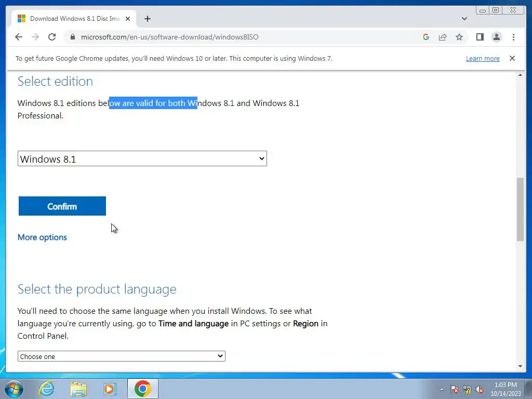This screenshot has height=399, width=532.
Task: View site information via the lock icon
Action: (72, 37)
